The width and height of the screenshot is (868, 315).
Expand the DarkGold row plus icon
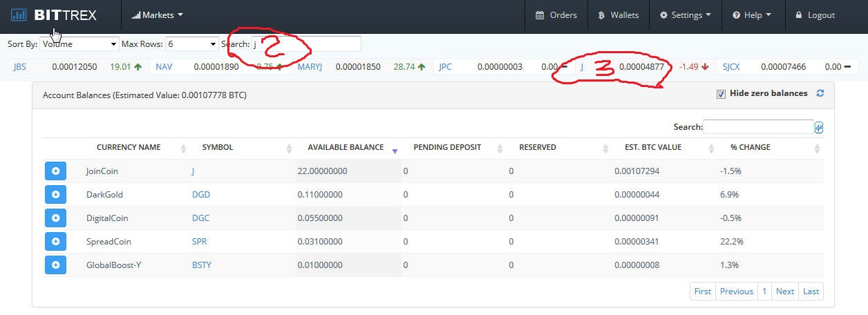point(55,195)
